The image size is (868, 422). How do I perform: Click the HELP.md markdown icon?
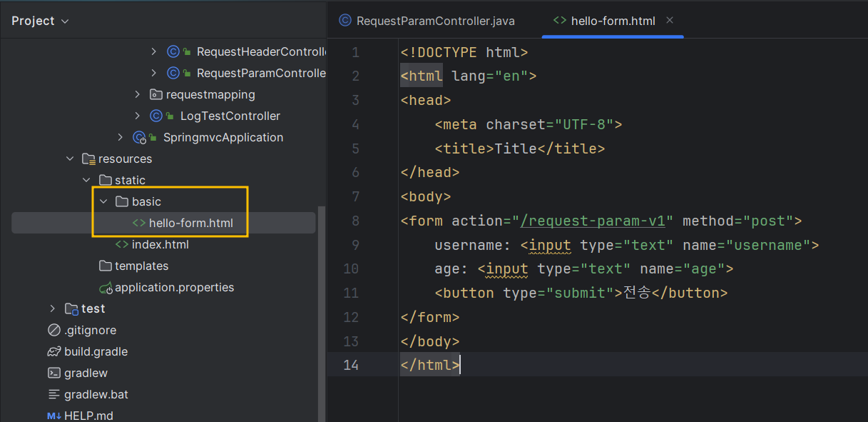53,416
